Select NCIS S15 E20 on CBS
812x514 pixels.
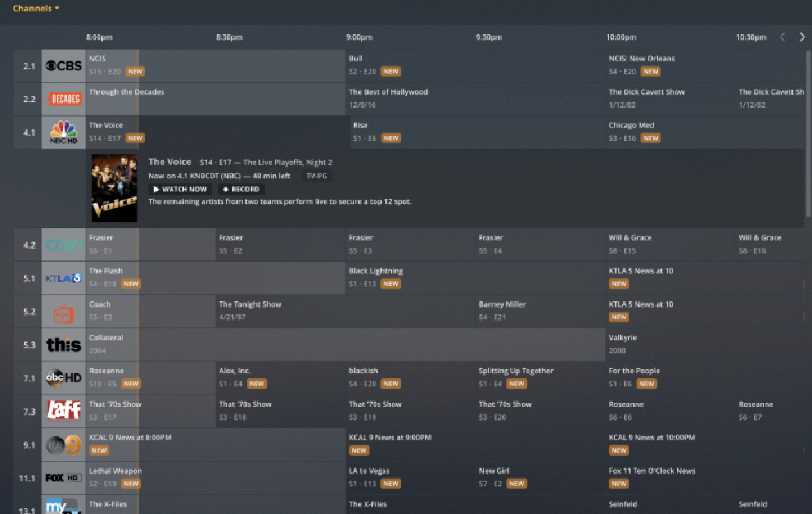pos(215,65)
